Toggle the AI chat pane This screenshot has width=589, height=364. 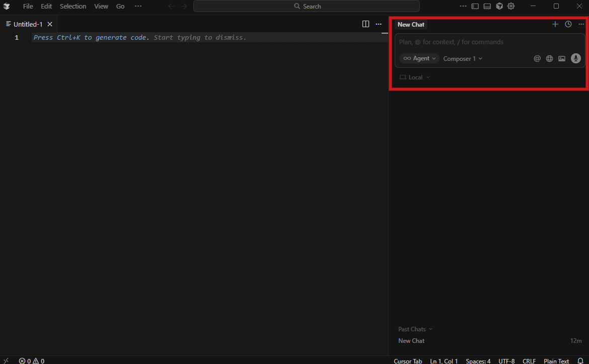click(x=499, y=6)
